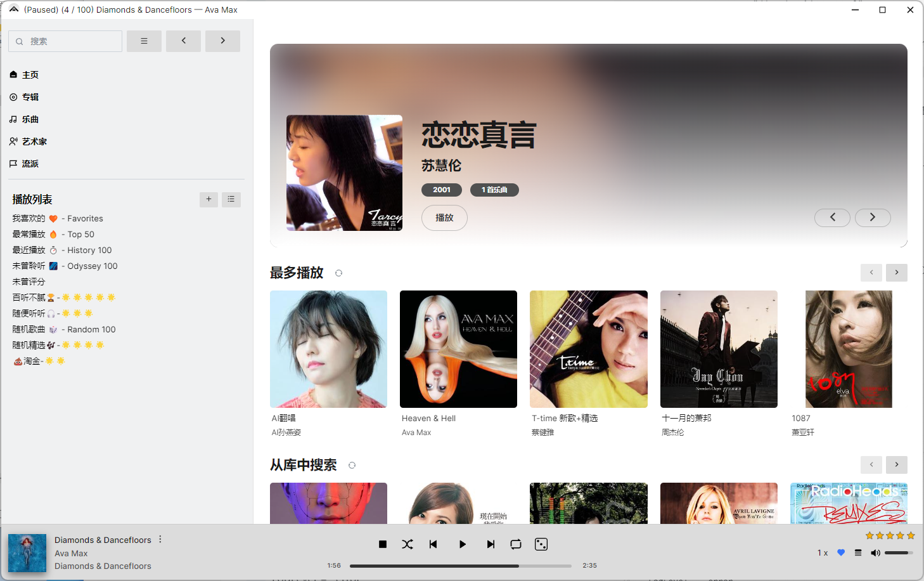924x581 pixels.
Task: Open featured 恋恋真言 album cover
Action: pyautogui.click(x=344, y=173)
